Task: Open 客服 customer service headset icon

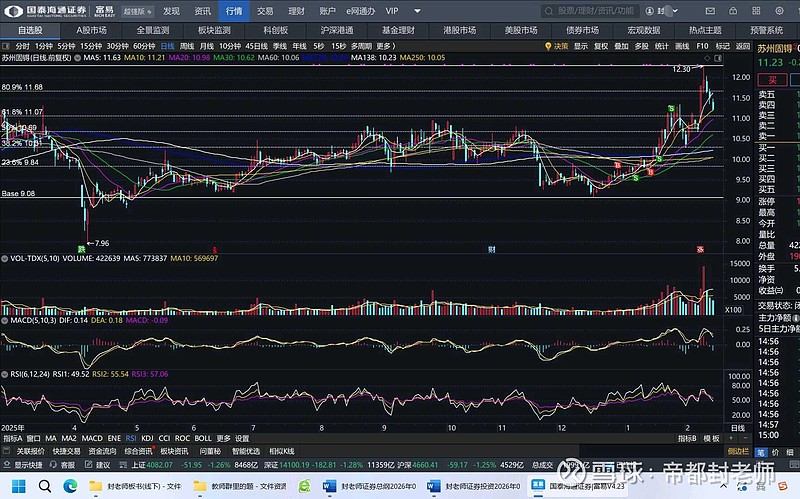Action: 53,465
